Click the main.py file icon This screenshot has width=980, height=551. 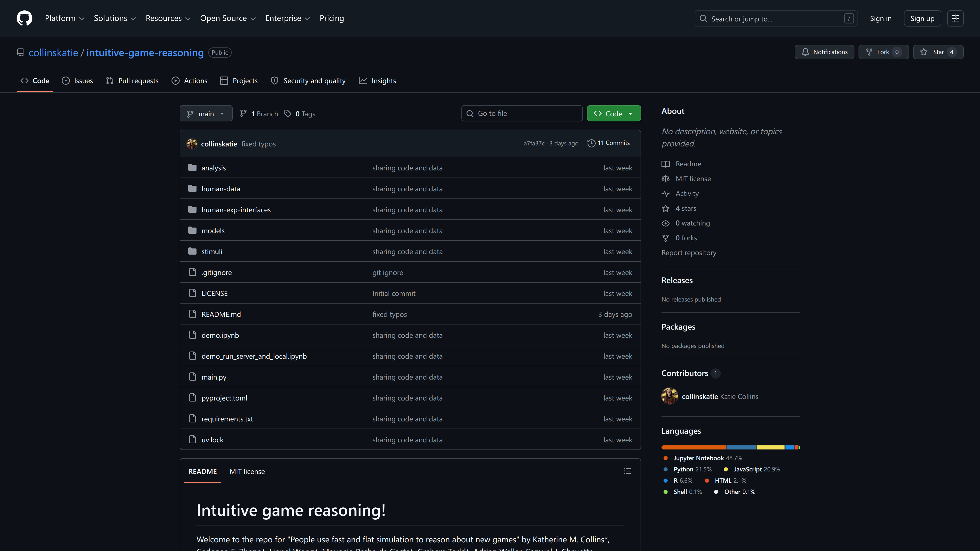point(192,377)
